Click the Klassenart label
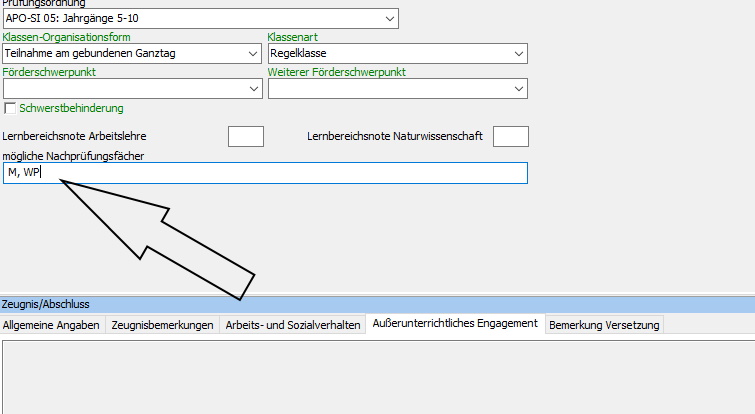Image resolution: width=755 pixels, height=414 pixels. coord(293,37)
